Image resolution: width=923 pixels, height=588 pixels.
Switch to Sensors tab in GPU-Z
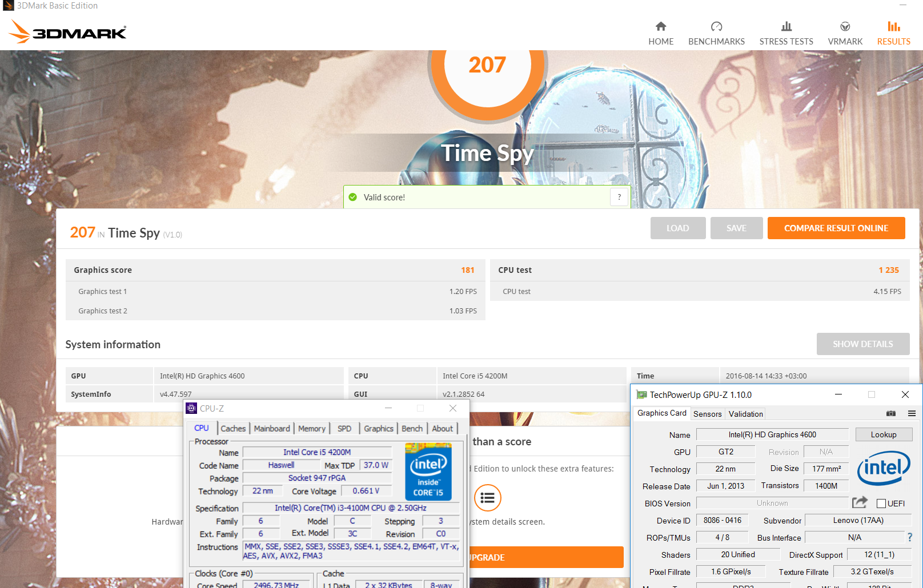click(708, 414)
